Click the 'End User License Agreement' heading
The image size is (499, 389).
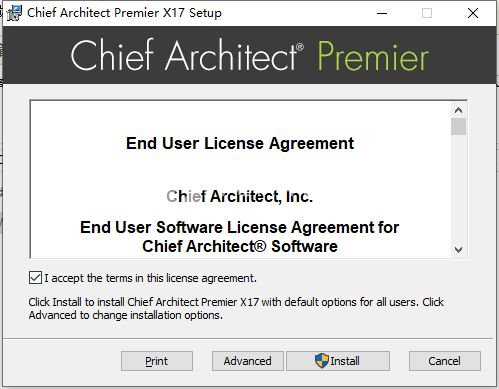pyautogui.click(x=240, y=143)
